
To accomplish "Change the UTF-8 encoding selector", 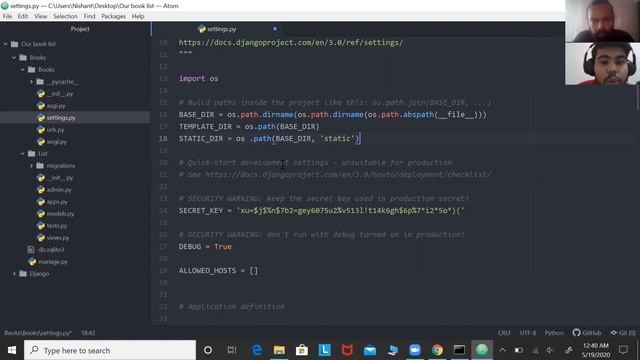I will click(528, 333).
